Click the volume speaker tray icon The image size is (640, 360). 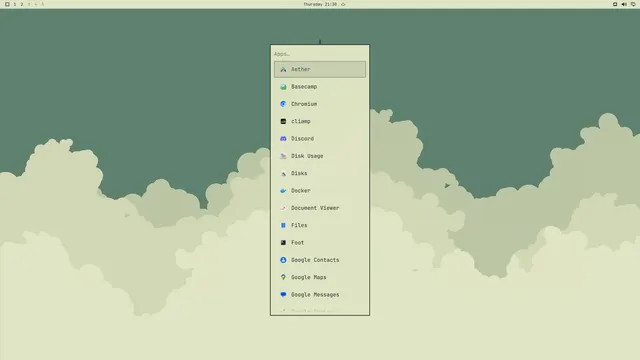(624, 4)
